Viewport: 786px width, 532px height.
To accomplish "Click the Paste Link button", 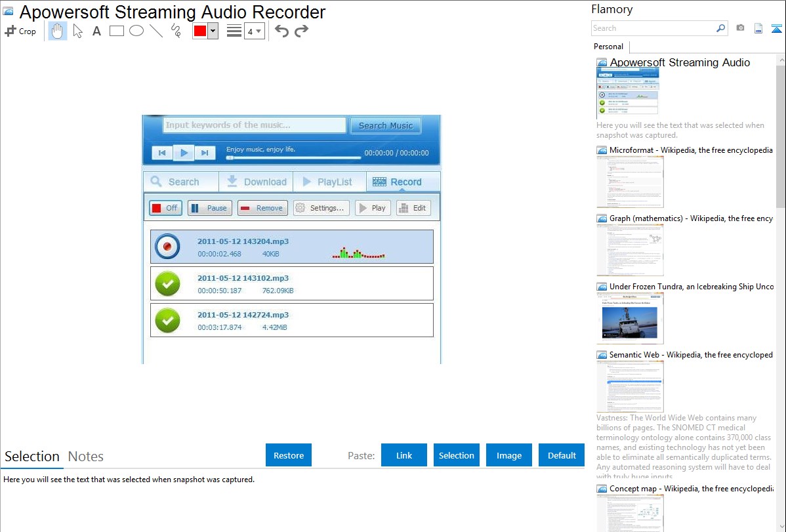I will [404, 455].
